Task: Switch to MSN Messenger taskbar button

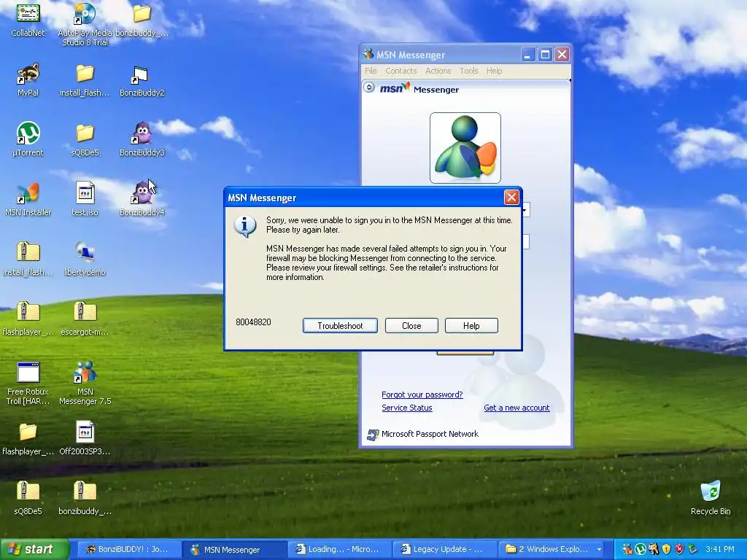Action: click(234, 549)
